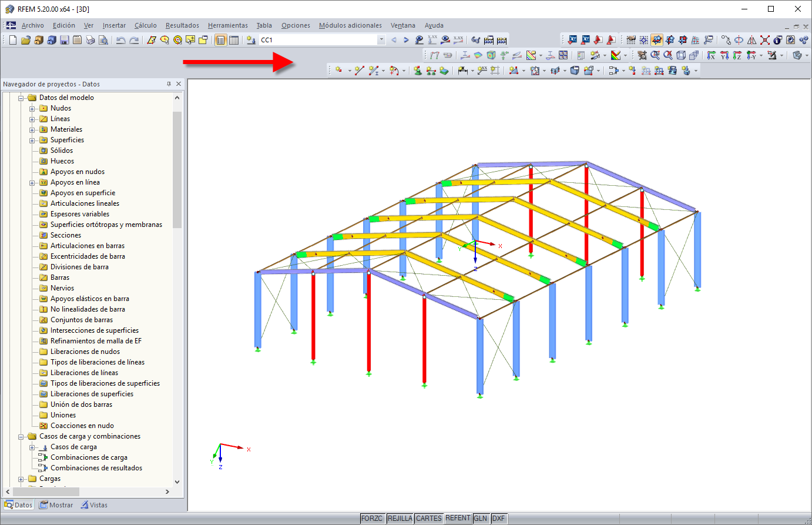Print the graphic with the printer icon
Viewport: 812px width, 525px height.
pos(90,40)
